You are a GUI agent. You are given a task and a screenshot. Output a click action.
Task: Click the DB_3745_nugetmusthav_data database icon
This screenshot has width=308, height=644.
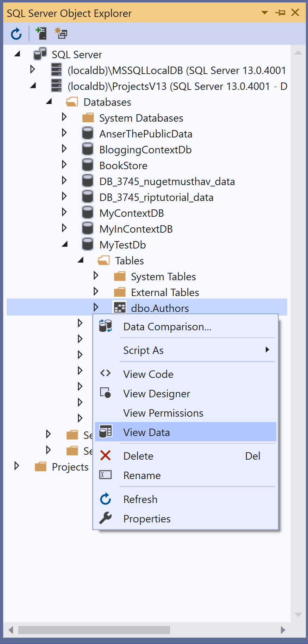[88, 181]
